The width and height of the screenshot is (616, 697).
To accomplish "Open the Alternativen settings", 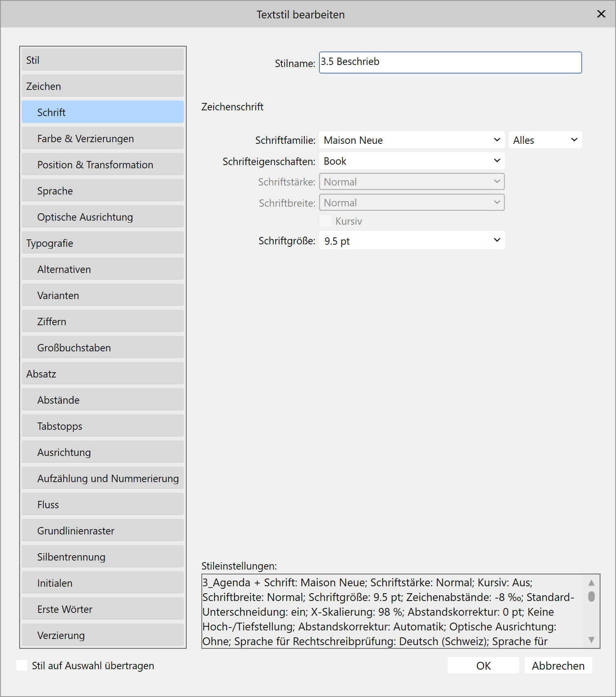I will tap(103, 269).
